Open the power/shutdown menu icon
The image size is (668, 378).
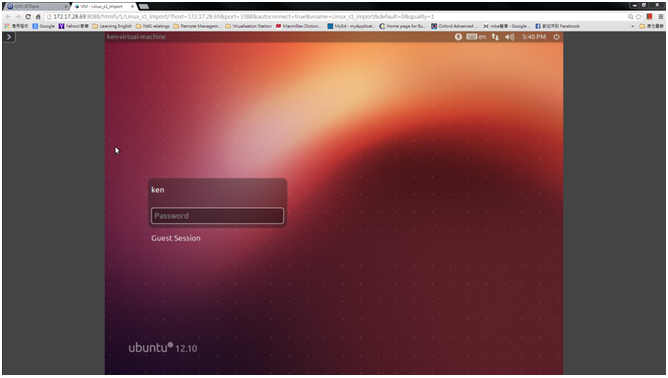tap(556, 37)
